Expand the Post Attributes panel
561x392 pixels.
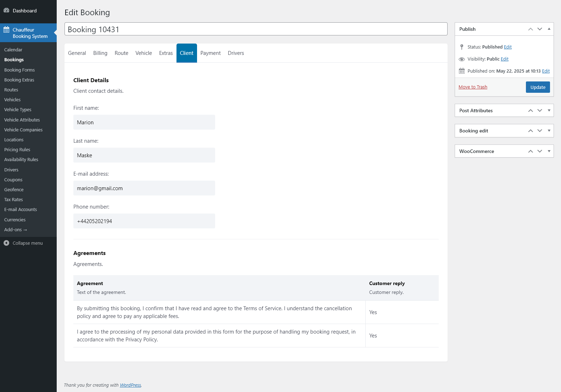[x=549, y=110]
